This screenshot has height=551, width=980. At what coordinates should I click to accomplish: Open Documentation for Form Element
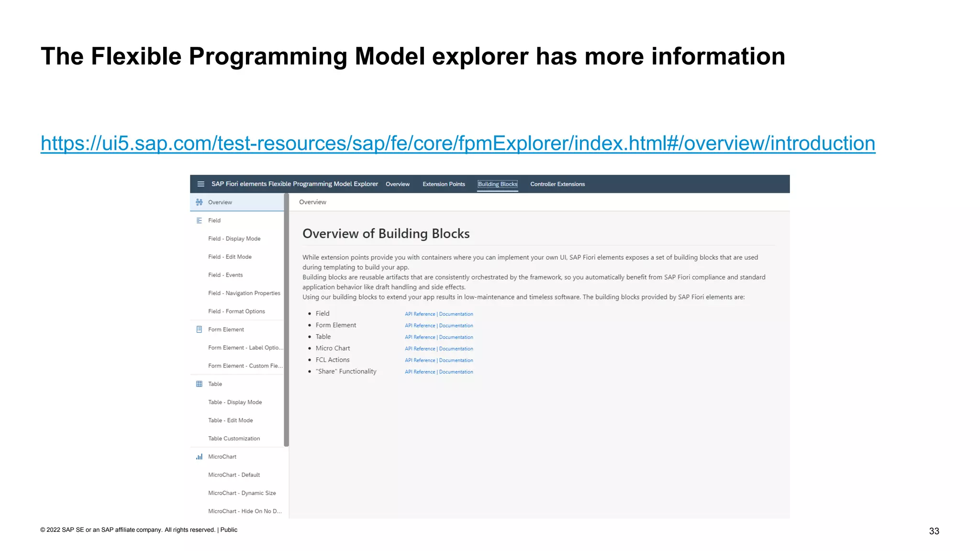click(456, 326)
